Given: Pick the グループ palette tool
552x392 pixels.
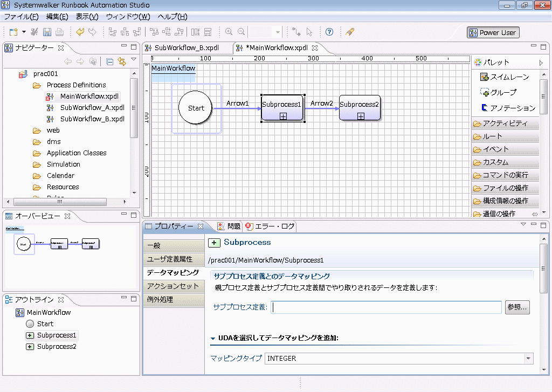Looking at the screenshot, I should 498,92.
